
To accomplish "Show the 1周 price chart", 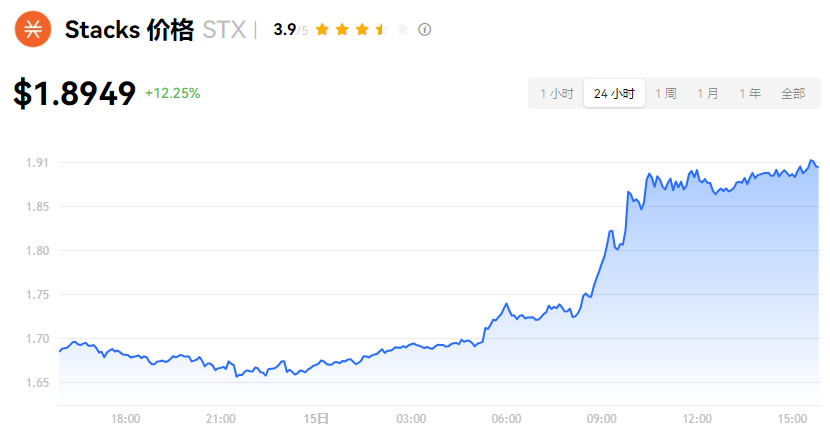I will [x=665, y=93].
